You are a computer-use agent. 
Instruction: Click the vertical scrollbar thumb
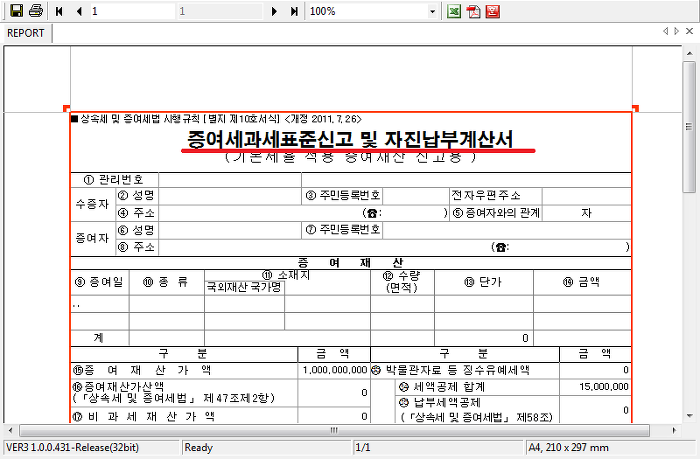pos(690,127)
